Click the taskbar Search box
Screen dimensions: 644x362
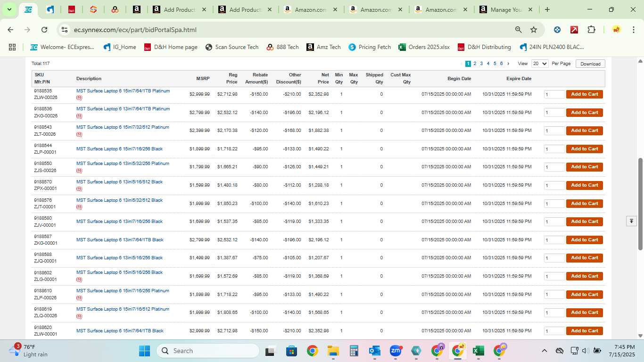tap(208, 351)
